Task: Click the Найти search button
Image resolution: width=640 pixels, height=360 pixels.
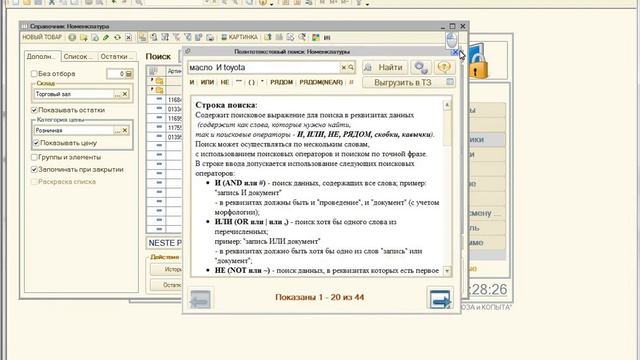Action: [385, 67]
